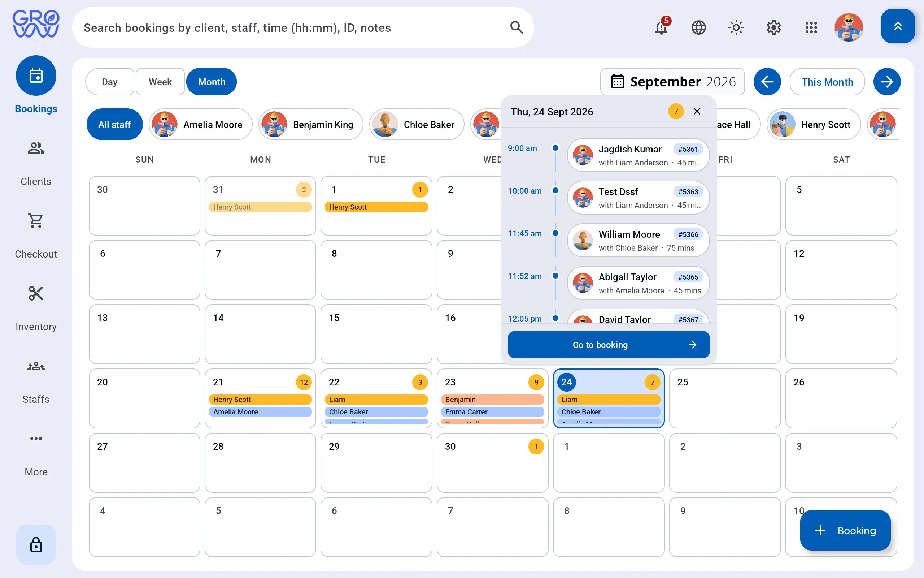The height and width of the screenshot is (578, 924).
Task: Click the GROW logo
Action: pos(36,24)
